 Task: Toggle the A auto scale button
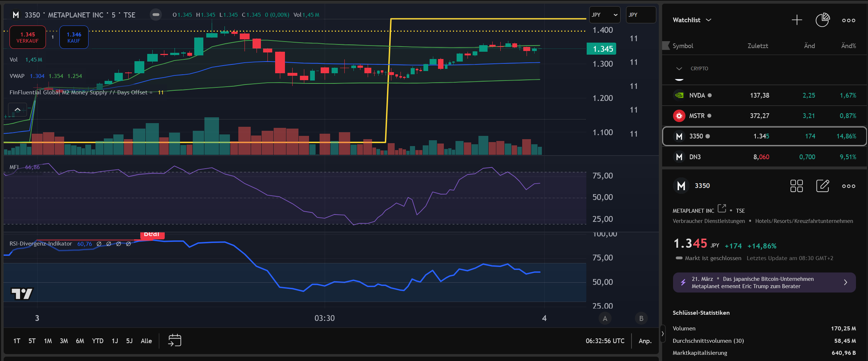coord(605,318)
